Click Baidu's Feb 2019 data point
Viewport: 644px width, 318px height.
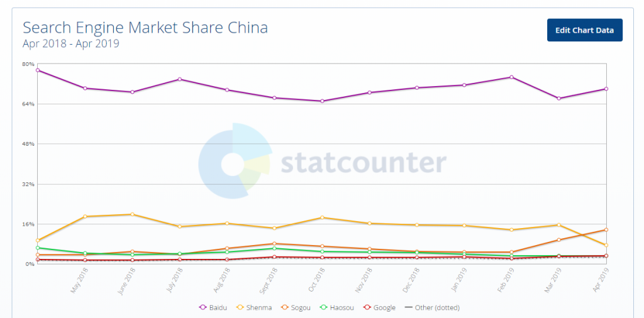click(x=511, y=77)
